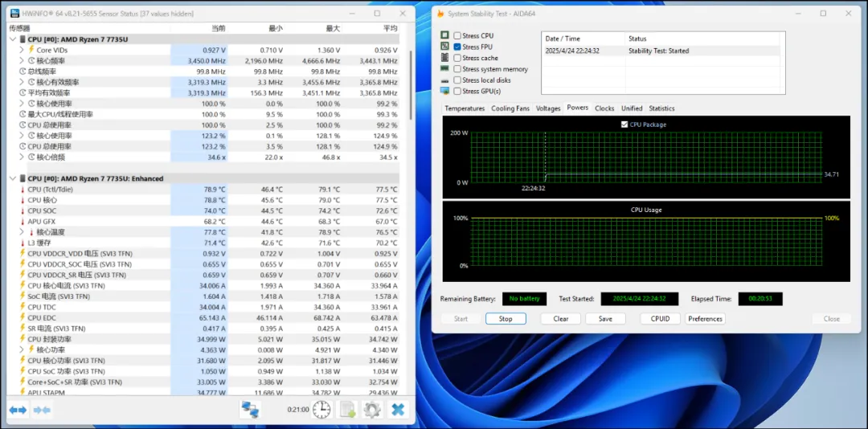Switch to the Cooling Fans tab
This screenshot has width=868, height=429.
tap(510, 108)
